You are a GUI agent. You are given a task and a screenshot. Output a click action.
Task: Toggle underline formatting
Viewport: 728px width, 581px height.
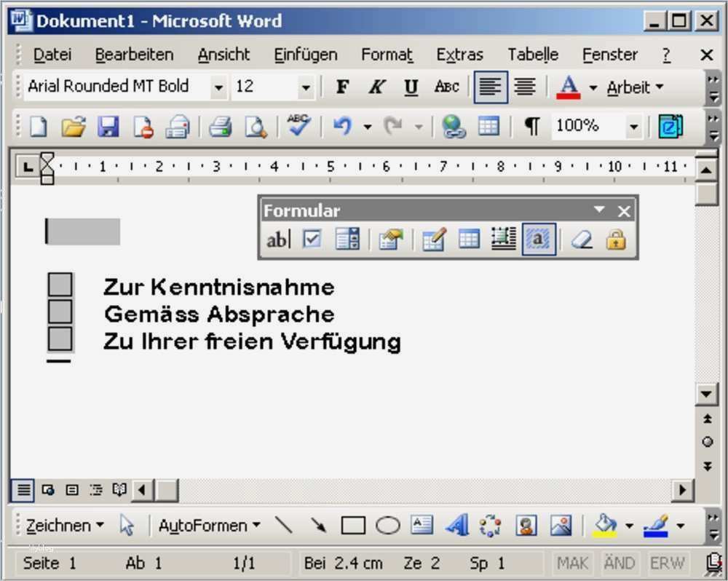click(411, 87)
